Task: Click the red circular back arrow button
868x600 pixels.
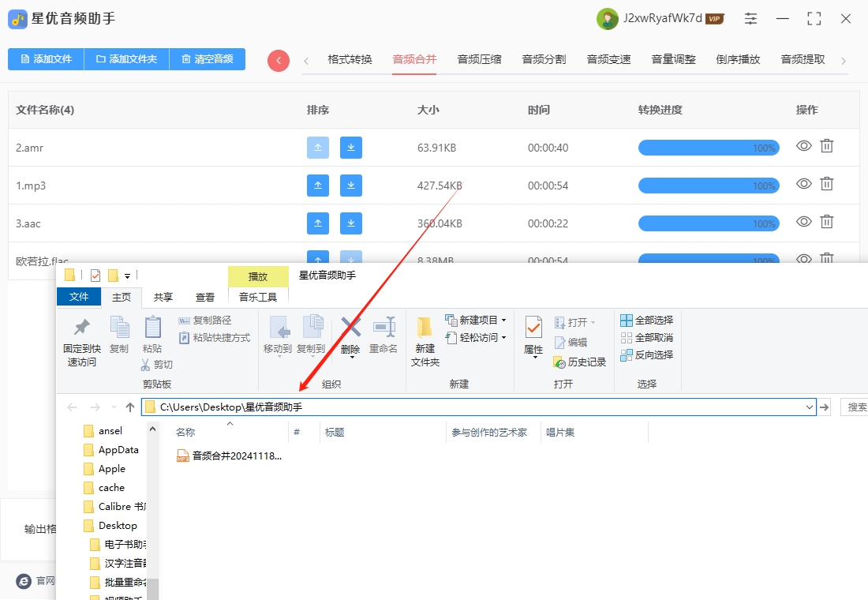Action: click(x=279, y=60)
